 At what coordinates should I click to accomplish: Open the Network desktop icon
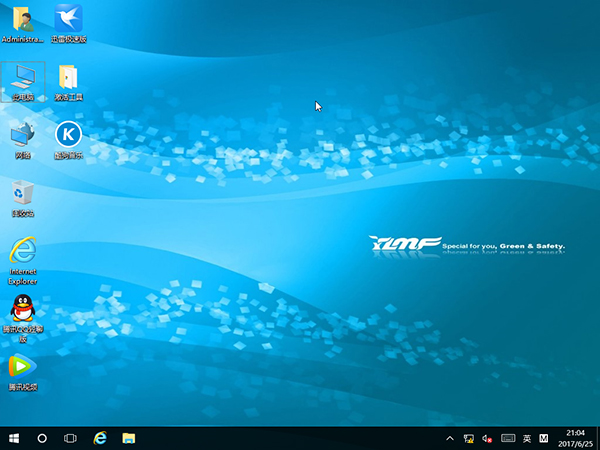coord(22,134)
